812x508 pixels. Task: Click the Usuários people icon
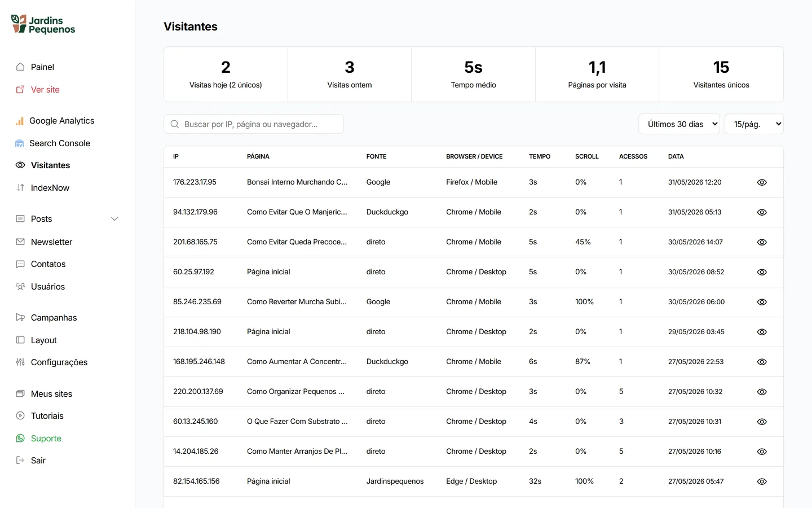tap(20, 286)
